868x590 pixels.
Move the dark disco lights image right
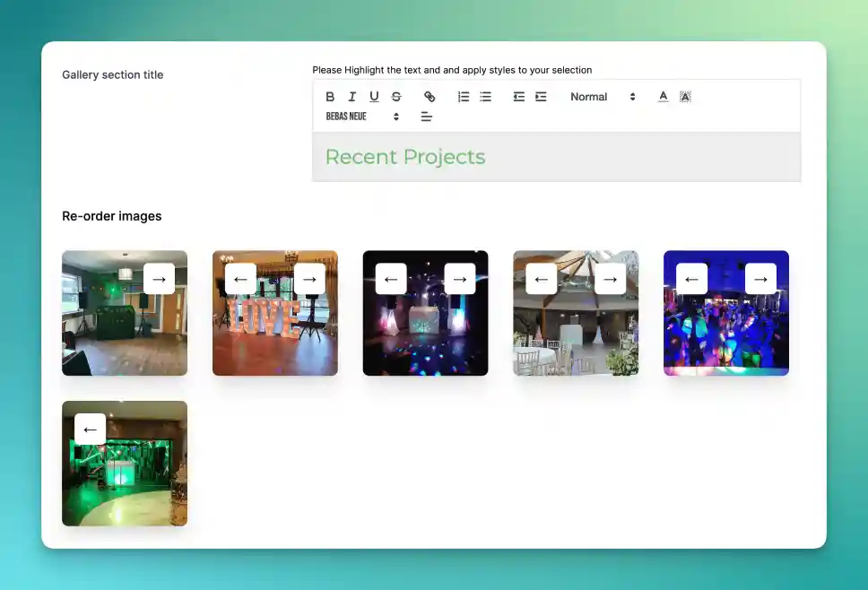click(459, 279)
